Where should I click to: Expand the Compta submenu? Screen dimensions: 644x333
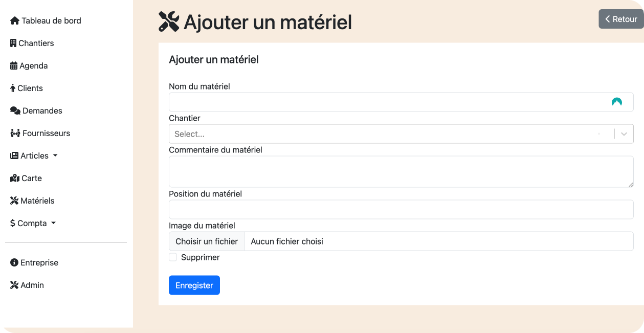(33, 224)
